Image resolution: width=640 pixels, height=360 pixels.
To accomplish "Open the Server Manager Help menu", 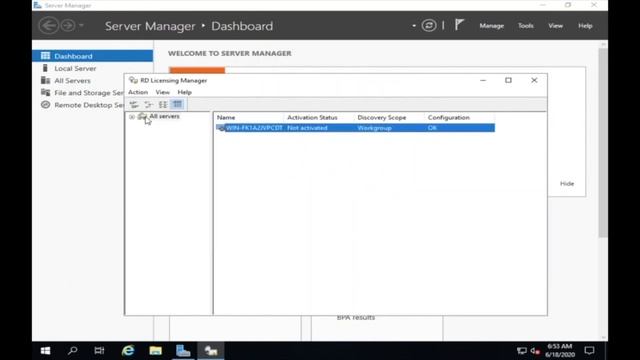I will click(585, 26).
